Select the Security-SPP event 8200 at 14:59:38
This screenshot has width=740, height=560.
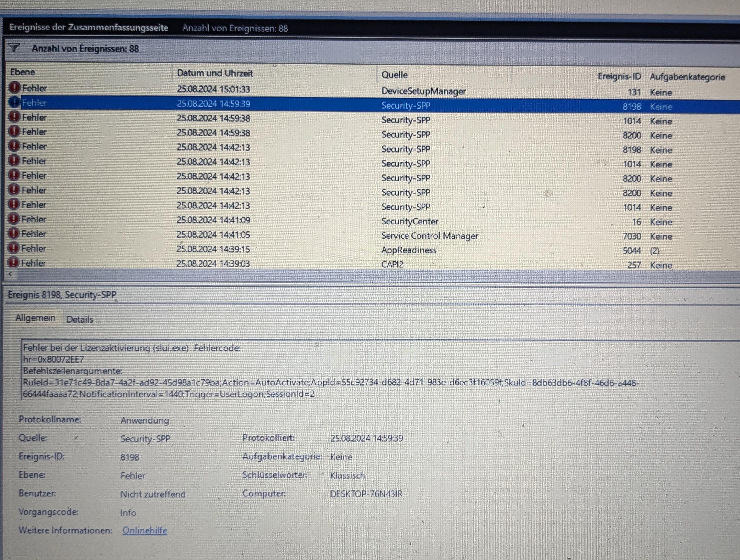(x=405, y=135)
